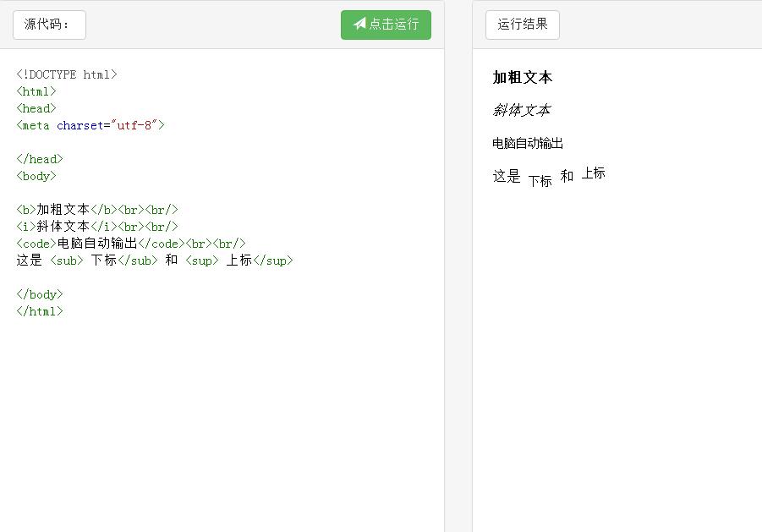Click the meta charset utf-8 tag
Image resolution: width=762 pixels, height=532 pixels.
pyautogui.click(x=90, y=125)
